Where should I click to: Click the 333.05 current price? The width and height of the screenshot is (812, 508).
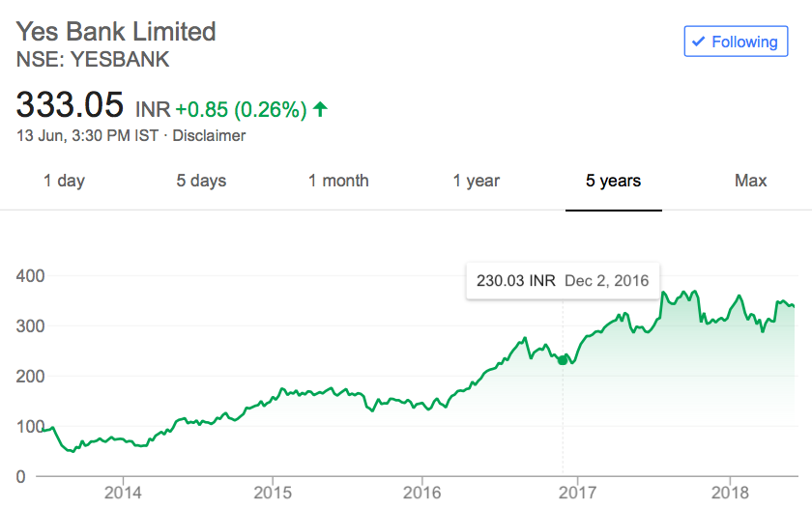tap(70, 103)
